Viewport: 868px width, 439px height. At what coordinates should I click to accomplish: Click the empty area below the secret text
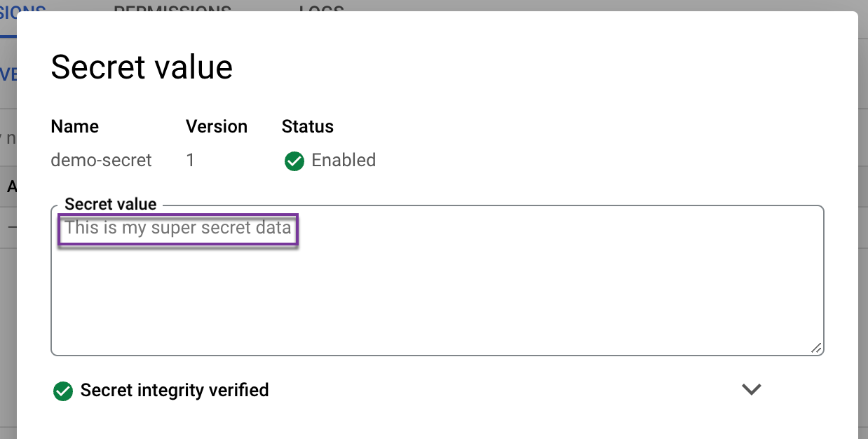[435, 302]
